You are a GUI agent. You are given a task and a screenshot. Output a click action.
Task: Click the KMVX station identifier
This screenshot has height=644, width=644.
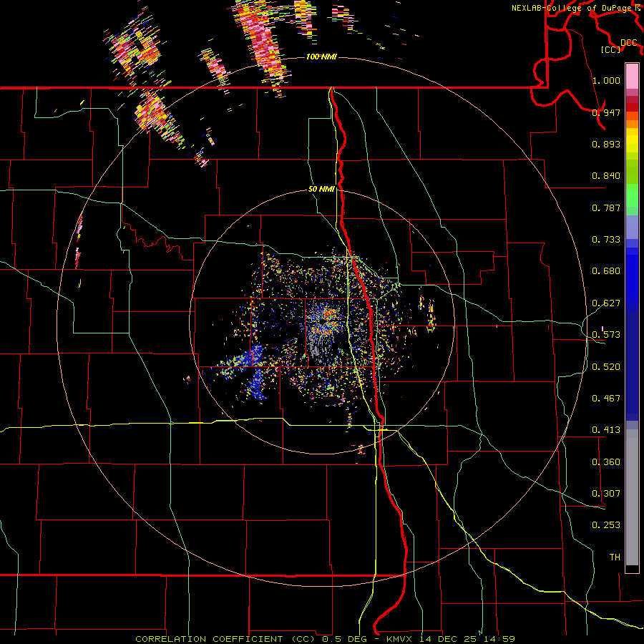(401, 639)
